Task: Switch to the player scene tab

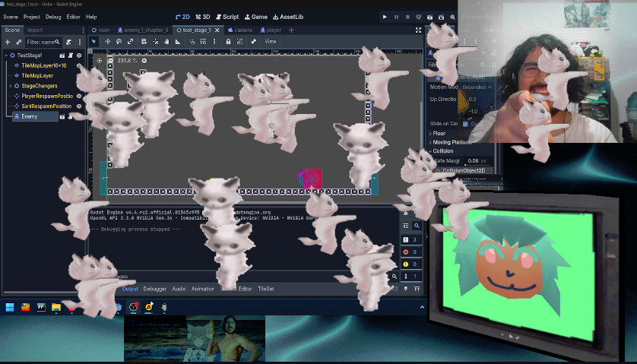Action: coord(271,30)
